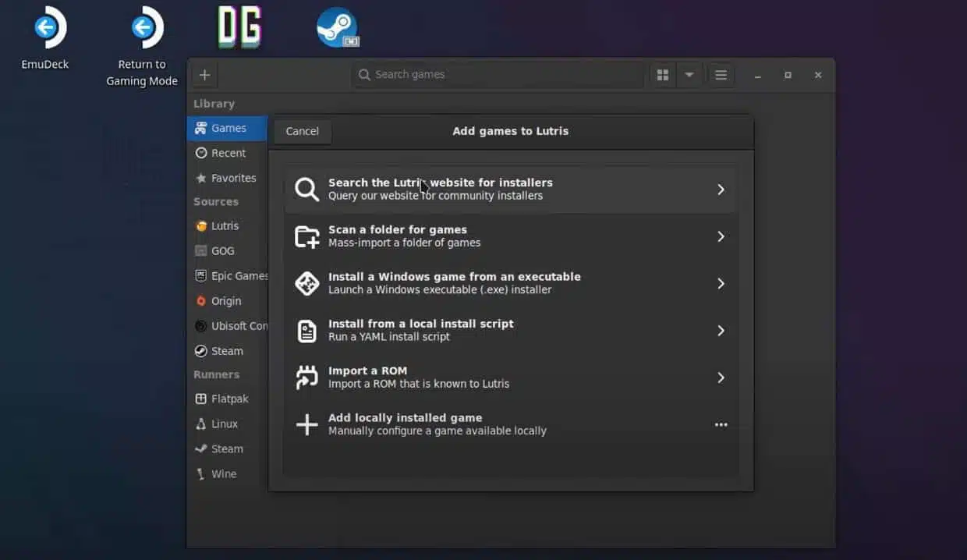
Task: Open the Lutris hamburger menu
Action: click(x=721, y=75)
